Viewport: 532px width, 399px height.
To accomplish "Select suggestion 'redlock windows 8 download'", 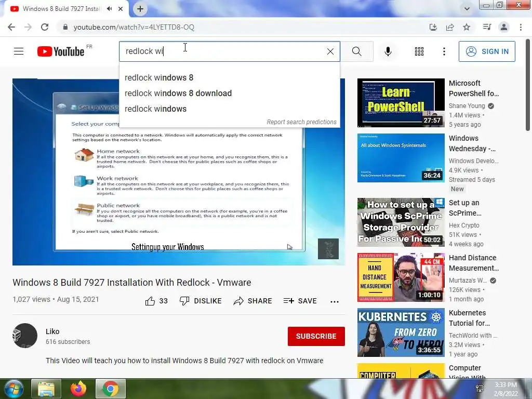I will coord(229,94).
